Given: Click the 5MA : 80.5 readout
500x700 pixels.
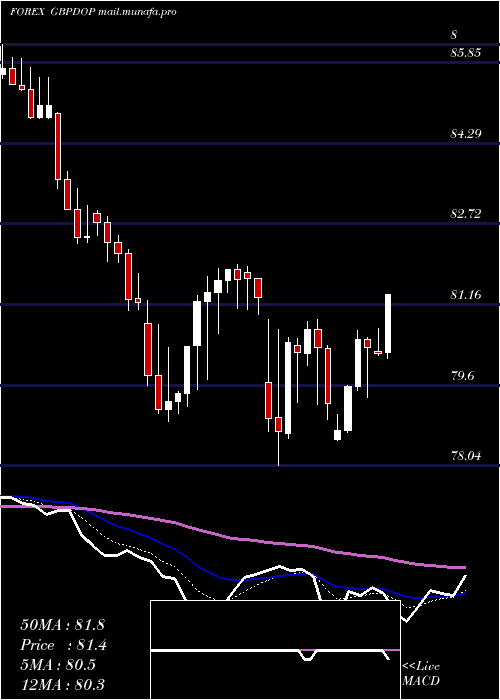Looking at the screenshot, I should pyautogui.click(x=58, y=665).
